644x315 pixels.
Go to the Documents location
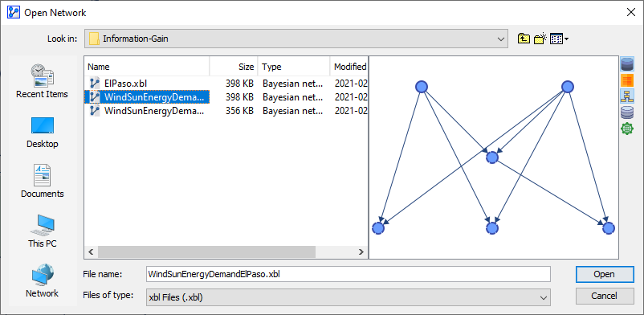pos(43,182)
